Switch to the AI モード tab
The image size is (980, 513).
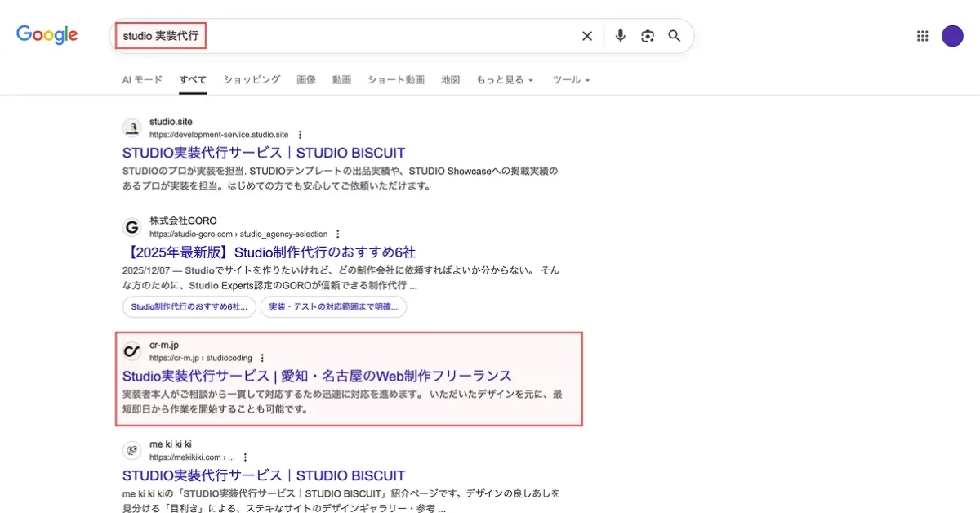point(142,80)
